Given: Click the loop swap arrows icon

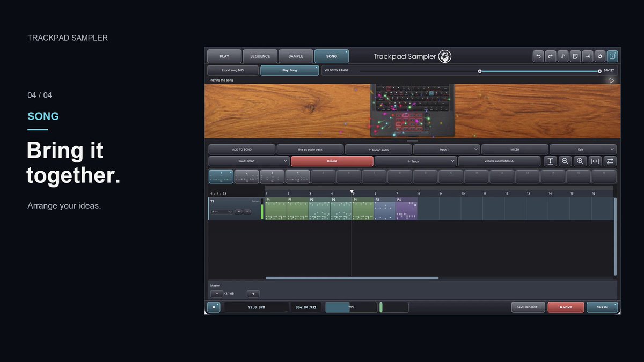Looking at the screenshot, I should 610,161.
